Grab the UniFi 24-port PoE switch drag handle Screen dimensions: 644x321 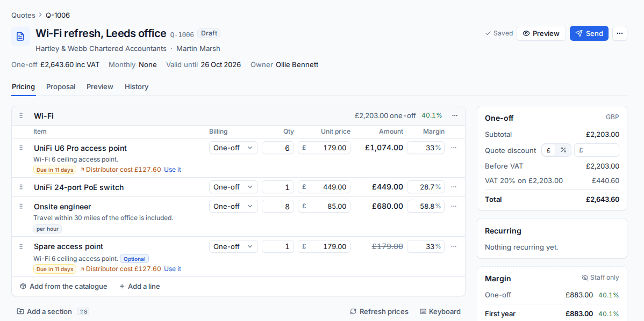21,187
